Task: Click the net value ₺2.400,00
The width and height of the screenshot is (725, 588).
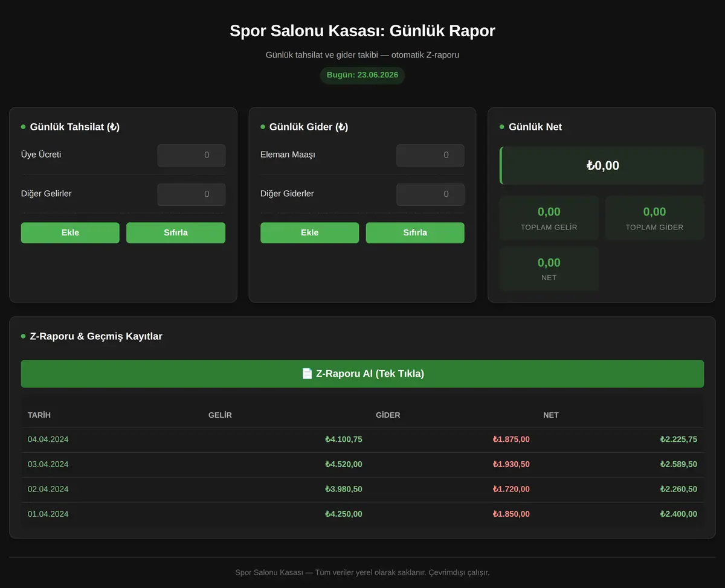Action: pos(678,514)
